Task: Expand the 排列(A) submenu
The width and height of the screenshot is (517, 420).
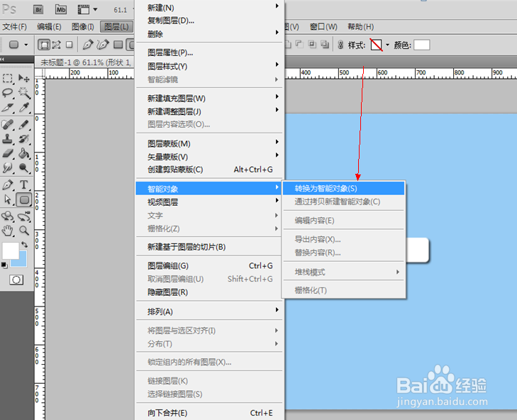Action: [210, 311]
